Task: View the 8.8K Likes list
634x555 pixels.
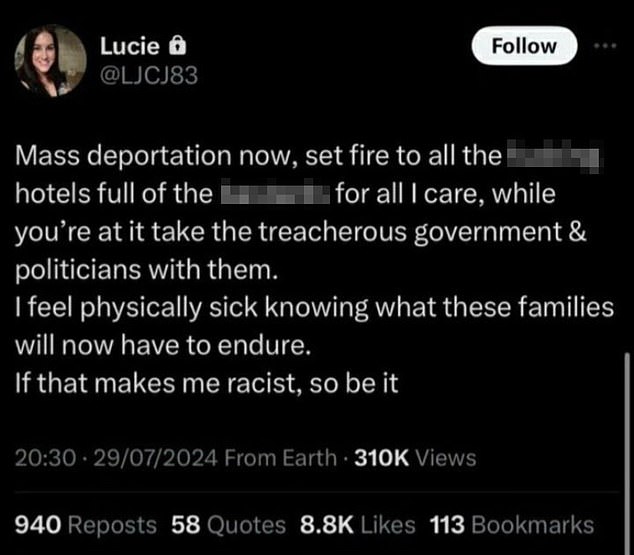Action: tap(357, 525)
